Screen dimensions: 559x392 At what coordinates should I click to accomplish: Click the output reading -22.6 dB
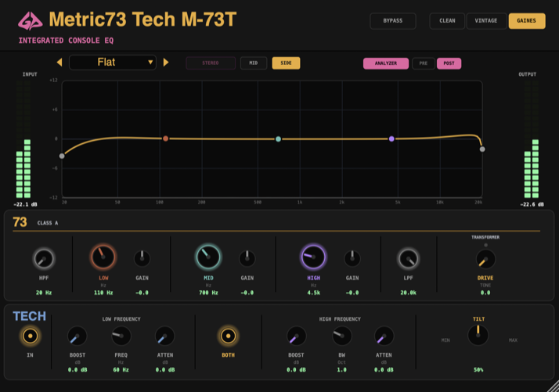pos(532,204)
